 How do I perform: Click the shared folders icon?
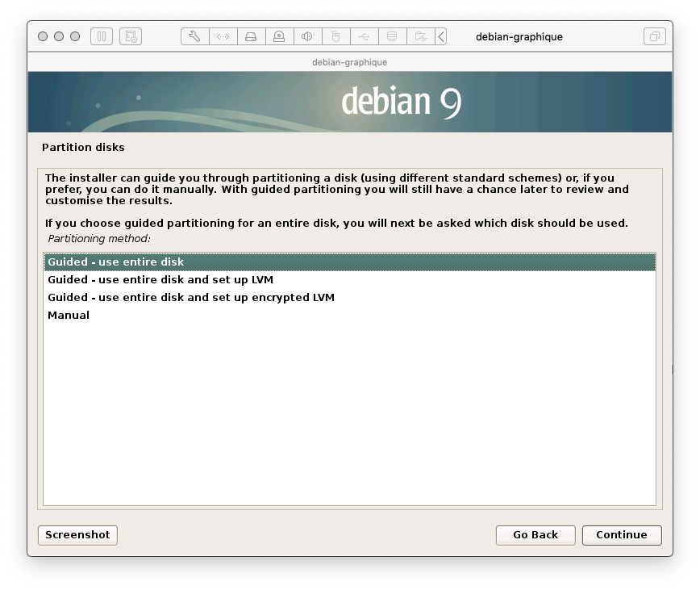pos(420,36)
